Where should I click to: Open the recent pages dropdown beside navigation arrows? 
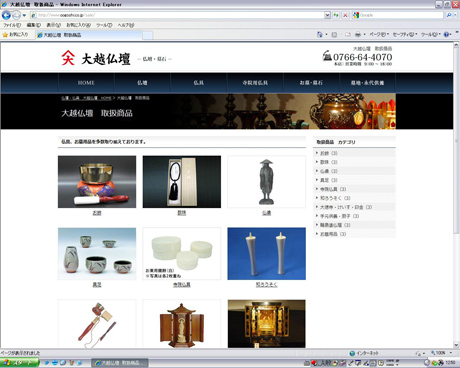tap(24, 15)
